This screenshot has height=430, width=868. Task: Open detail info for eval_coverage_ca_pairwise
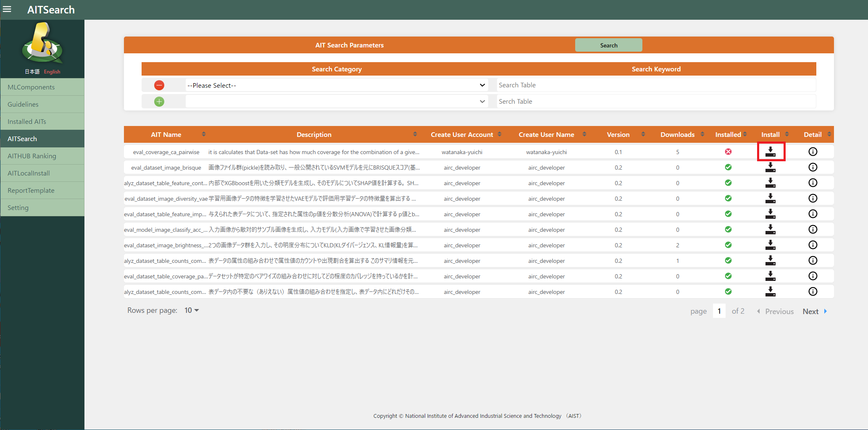(x=813, y=152)
